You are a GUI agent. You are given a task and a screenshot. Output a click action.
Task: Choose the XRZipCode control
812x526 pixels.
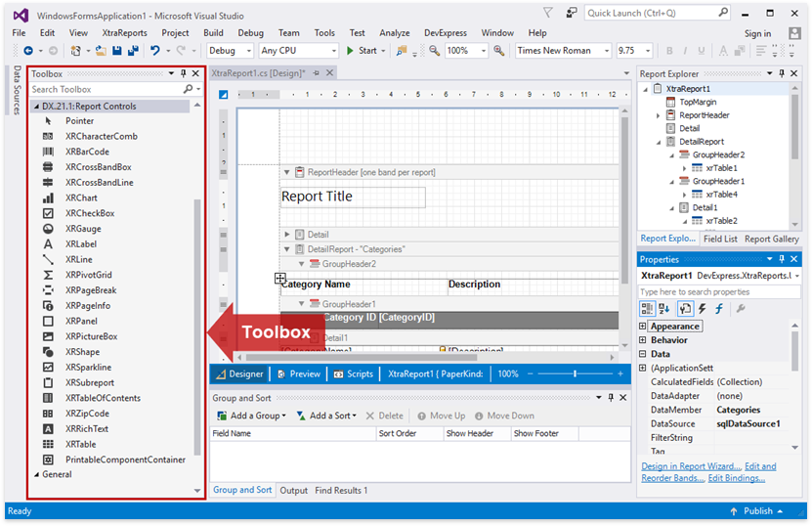[87, 414]
